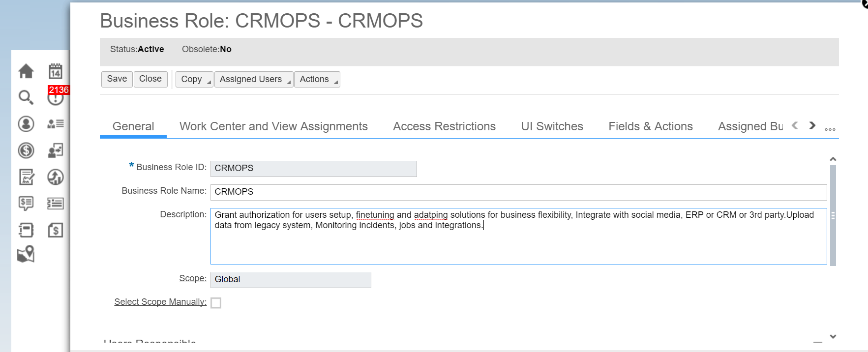Show more tabs via three-dots icon
Screen dimensions: 868x352
pyautogui.click(x=830, y=129)
